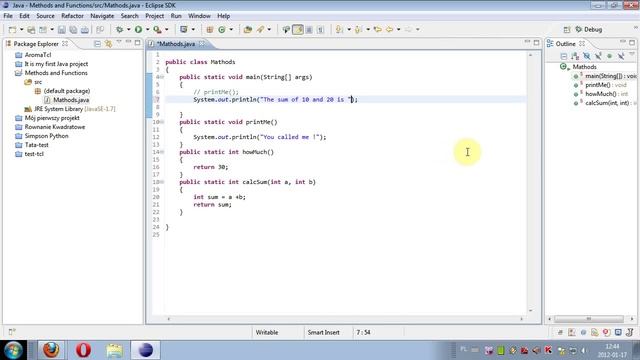Open the Navigate menu
640x360 pixels.
(102, 16)
